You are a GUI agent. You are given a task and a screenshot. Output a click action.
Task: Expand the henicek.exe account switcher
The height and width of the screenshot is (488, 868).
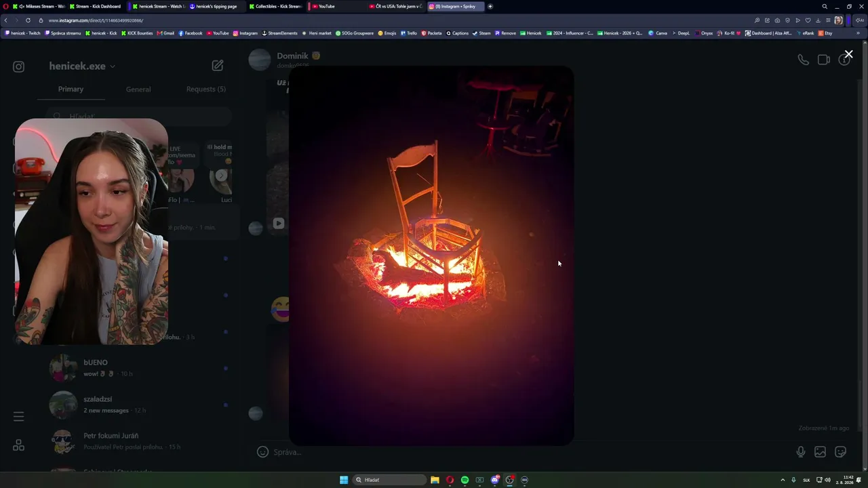click(x=82, y=66)
